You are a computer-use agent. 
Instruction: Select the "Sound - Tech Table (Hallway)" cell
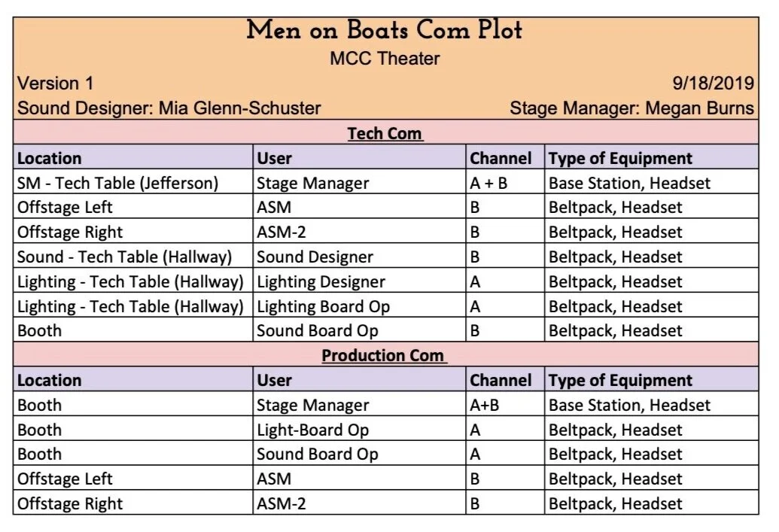pyautogui.click(x=124, y=257)
